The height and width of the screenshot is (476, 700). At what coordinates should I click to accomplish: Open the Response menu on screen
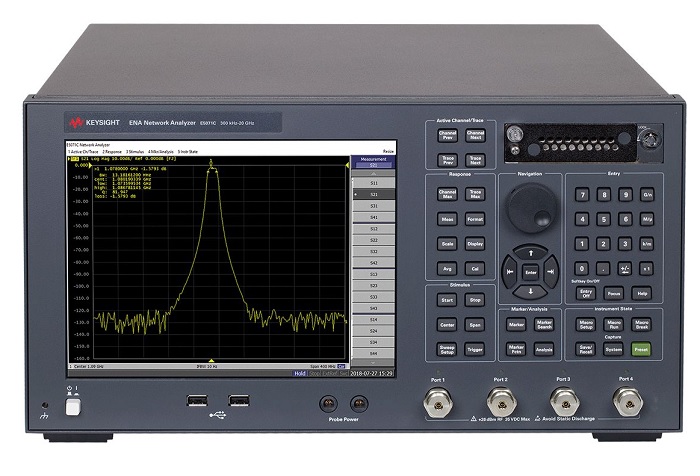pos(112,150)
